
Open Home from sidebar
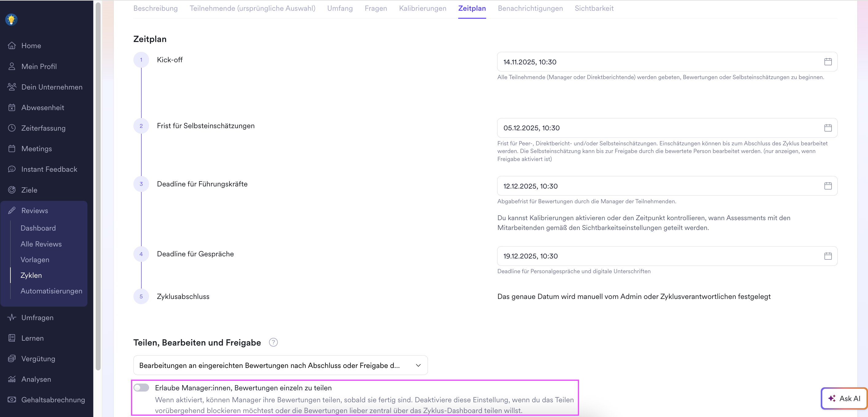(x=31, y=45)
